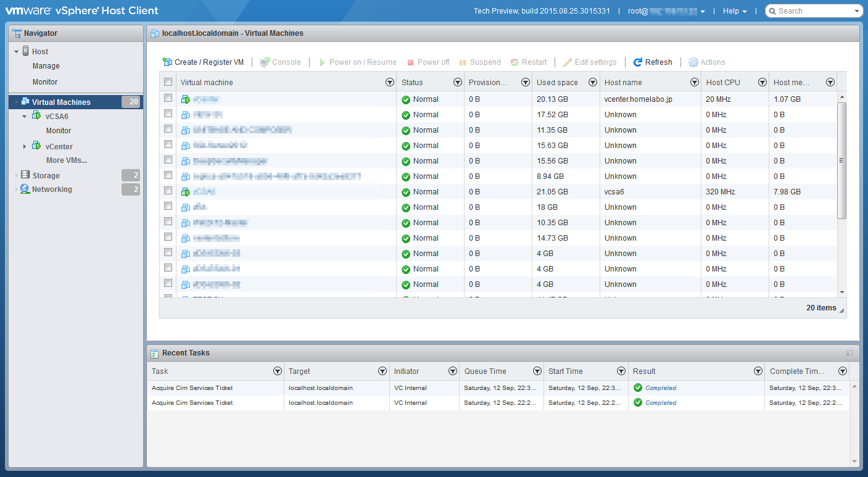Click the Restart icon
Viewport: 868px width, 477px height.
click(x=516, y=62)
